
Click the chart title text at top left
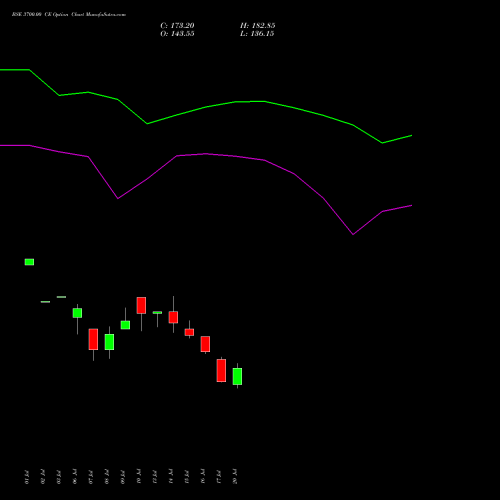pos(69,15)
